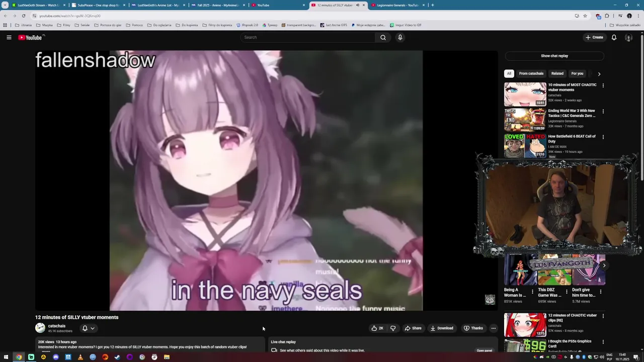
Task: Open Chrome three-dot menu
Action: point(637,16)
